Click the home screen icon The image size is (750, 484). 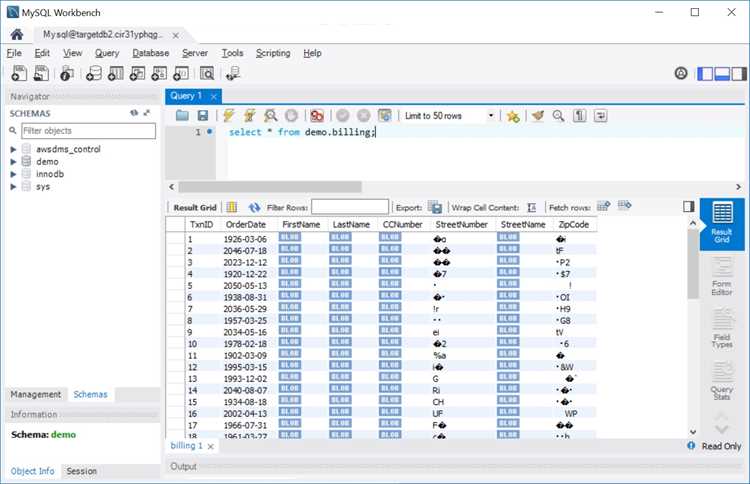pos(17,34)
